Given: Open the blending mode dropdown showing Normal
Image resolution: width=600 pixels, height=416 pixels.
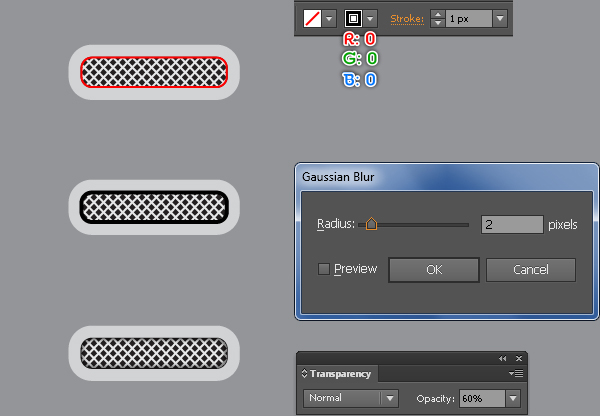Looking at the screenshot, I should [x=351, y=398].
